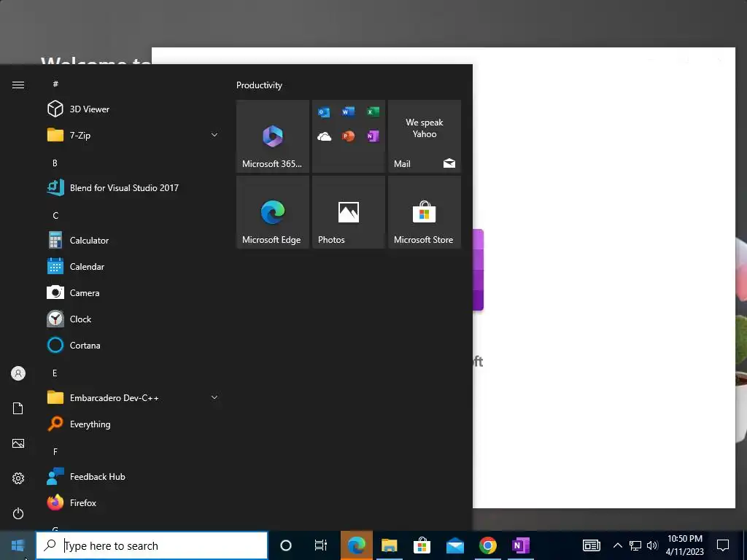Click the Cortana circle on the taskbar
The height and width of the screenshot is (560, 747).
(x=286, y=545)
